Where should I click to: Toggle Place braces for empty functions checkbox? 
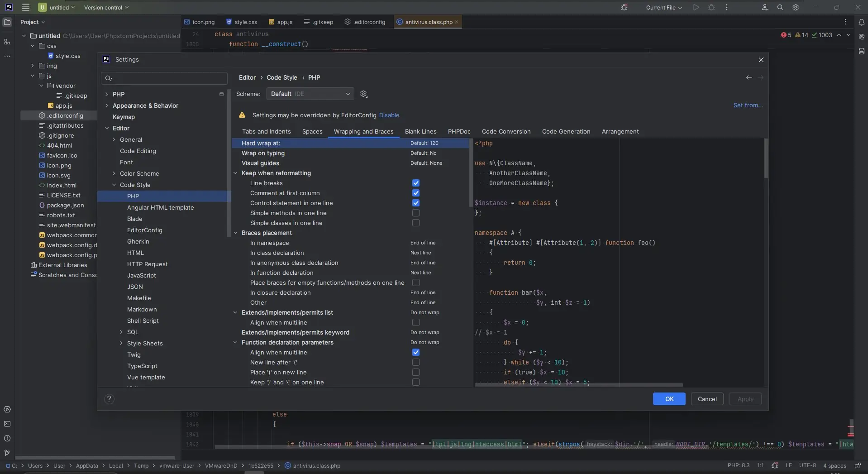(x=415, y=282)
